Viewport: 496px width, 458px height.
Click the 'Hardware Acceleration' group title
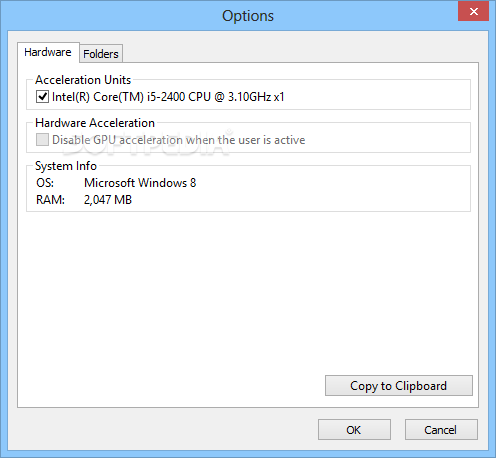(95, 123)
